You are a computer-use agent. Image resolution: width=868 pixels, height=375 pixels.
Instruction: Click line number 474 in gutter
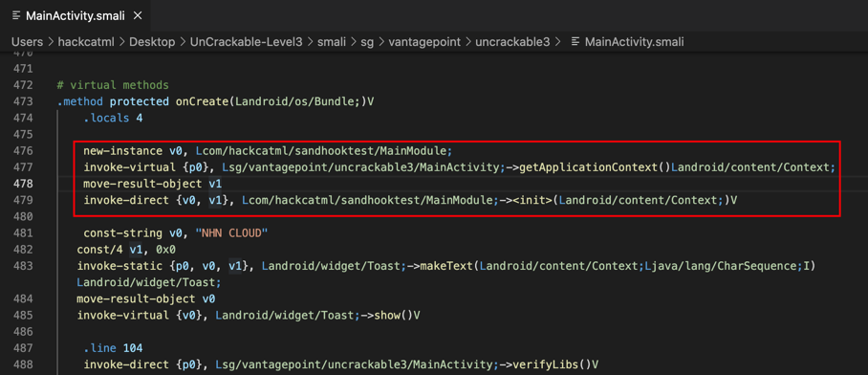pos(23,118)
